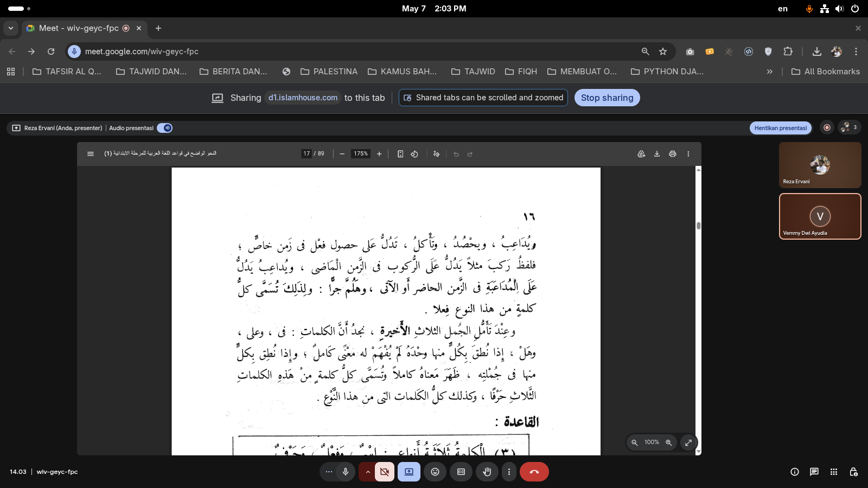Open the Meet chat panel
The image size is (868, 488).
click(x=814, y=472)
